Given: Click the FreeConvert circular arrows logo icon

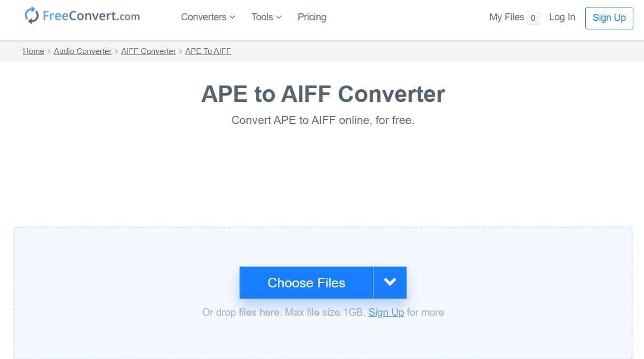Looking at the screenshot, I should (32, 15).
